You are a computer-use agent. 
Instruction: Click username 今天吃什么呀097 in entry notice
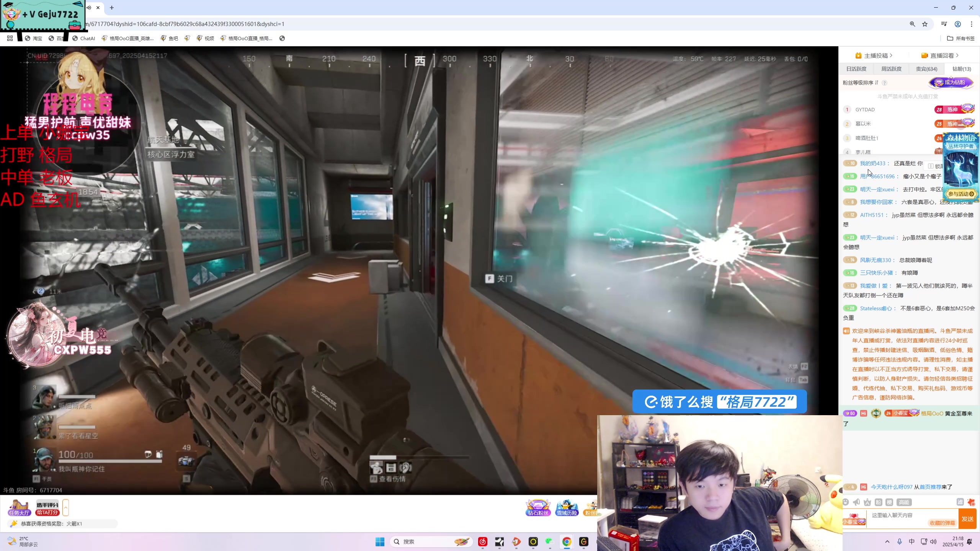[892, 487]
